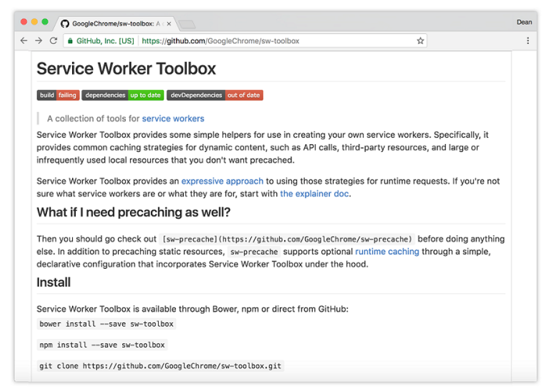Click the Service Worker Toolbox heading
548x392 pixels.
pyautogui.click(x=126, y=68)
